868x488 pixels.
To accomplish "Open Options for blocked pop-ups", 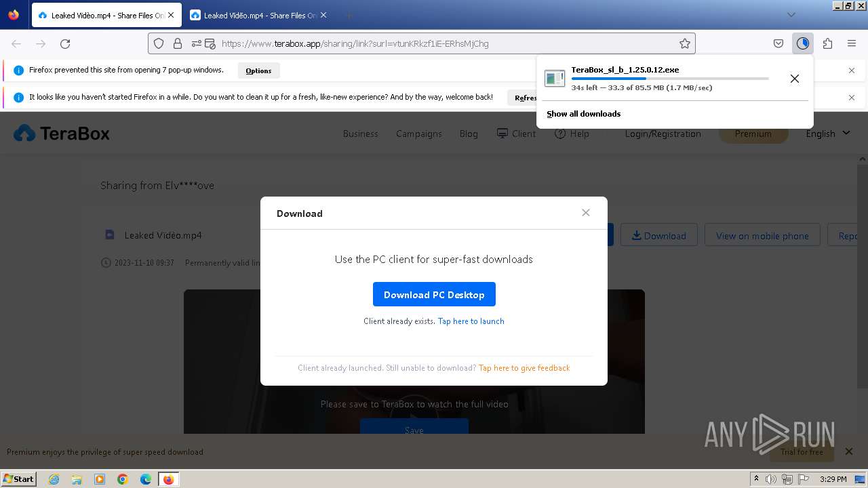I will pyautogui.click(x=258, y=70).
